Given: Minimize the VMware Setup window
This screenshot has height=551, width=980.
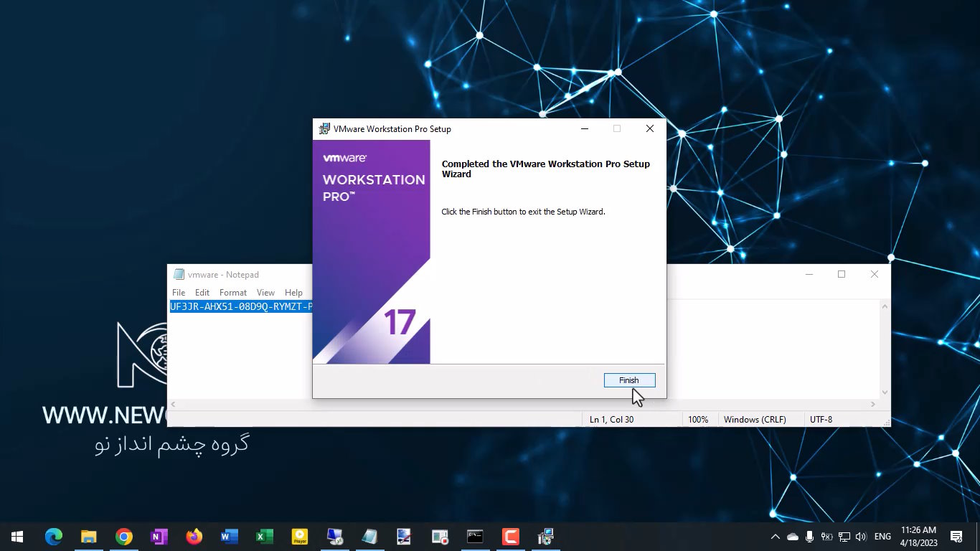Looking at the screenshot, I should [585, 129].
